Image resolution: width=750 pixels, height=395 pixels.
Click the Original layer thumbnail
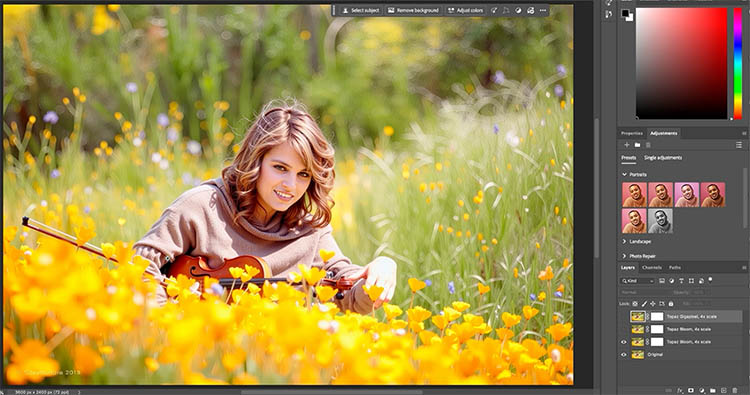tap(638, 355)
